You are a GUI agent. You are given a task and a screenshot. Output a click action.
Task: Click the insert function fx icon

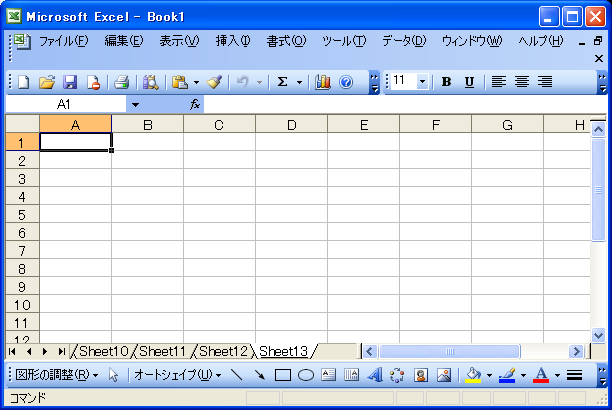click(x=195, y=104)
